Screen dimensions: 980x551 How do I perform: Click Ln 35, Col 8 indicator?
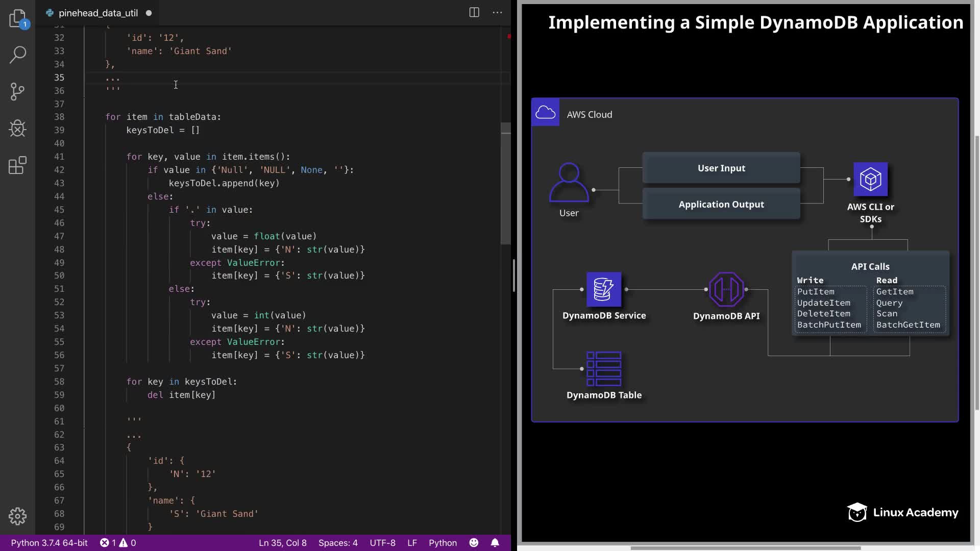(x=282, y=543)
